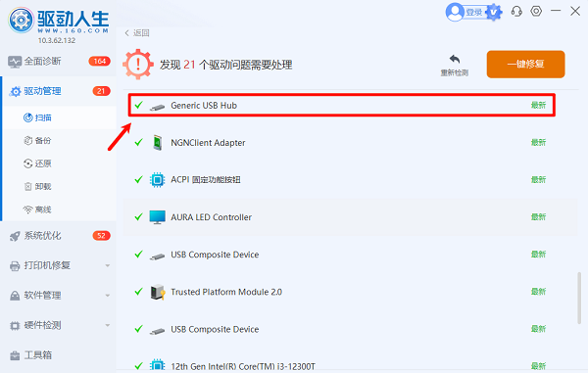Click the NGNClient Adapter device icon
Image resolution: width=588 pixels, height=373 pixels.
pyautogui.click(x=158, y=143)
